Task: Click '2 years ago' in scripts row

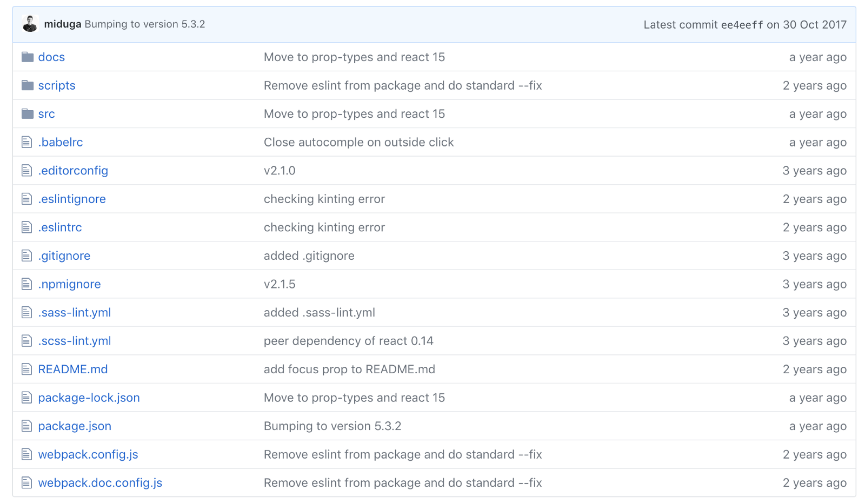Action: coord(815,85)
